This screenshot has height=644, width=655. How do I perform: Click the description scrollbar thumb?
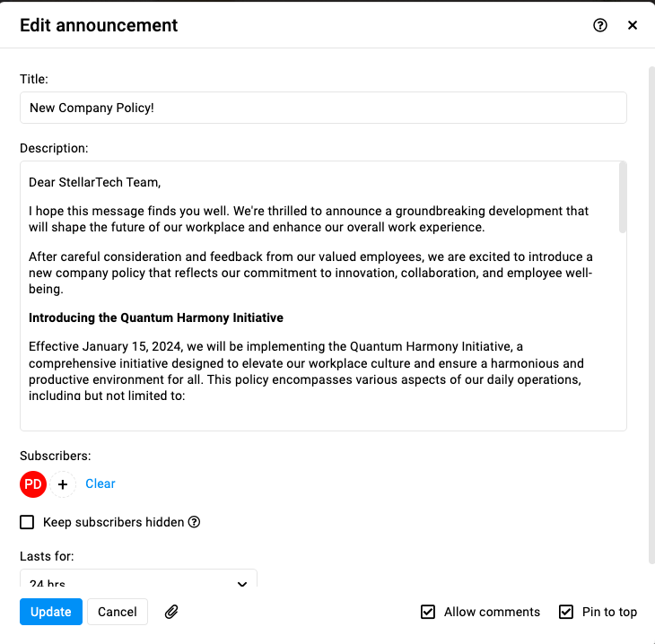coord(623,197)
